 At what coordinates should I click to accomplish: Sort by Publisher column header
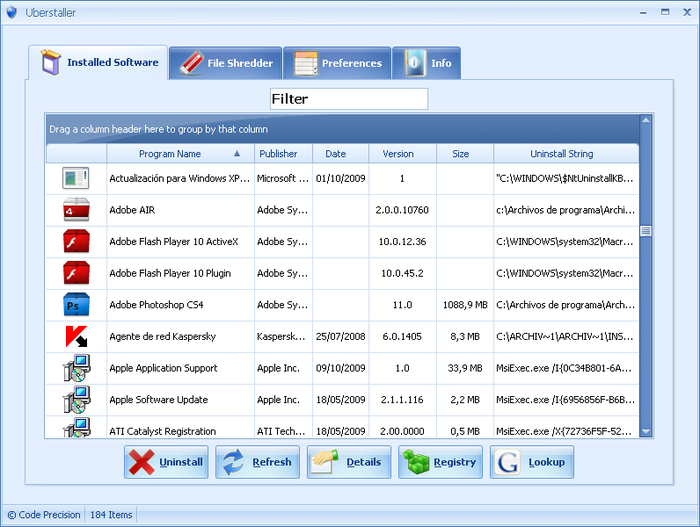click(x=283, y=154)
